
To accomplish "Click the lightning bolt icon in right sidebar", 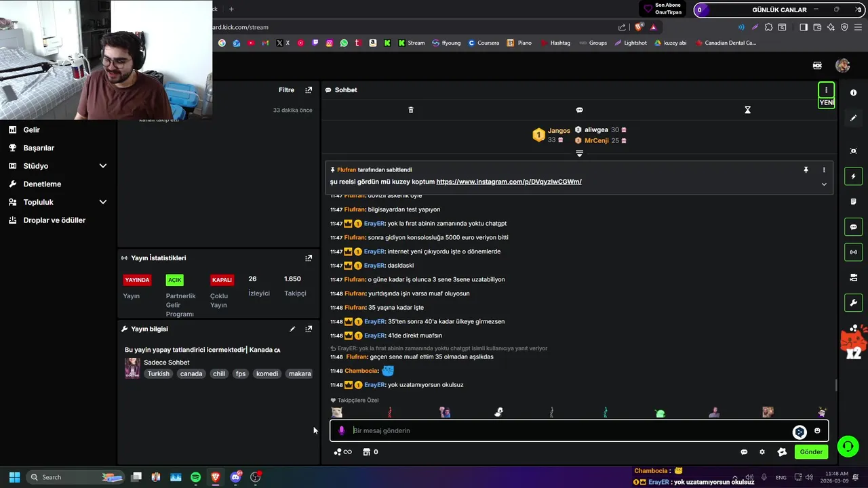I will click(x=854, y=177).
